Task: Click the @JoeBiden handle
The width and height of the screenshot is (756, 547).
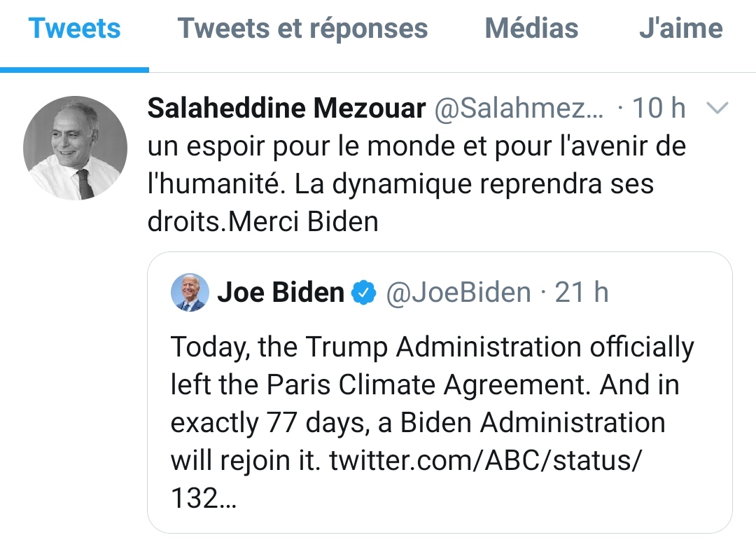Action: tap(458, 292)
